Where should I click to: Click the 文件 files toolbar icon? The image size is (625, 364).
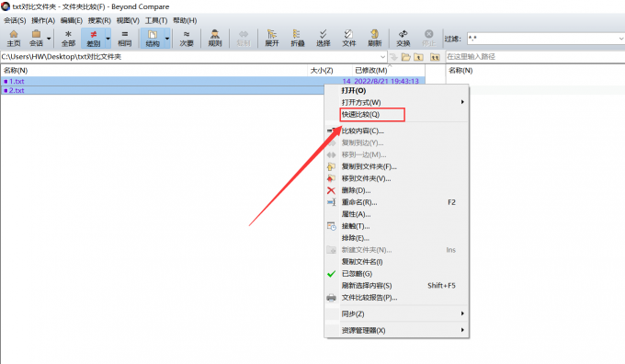click(348, 39)
